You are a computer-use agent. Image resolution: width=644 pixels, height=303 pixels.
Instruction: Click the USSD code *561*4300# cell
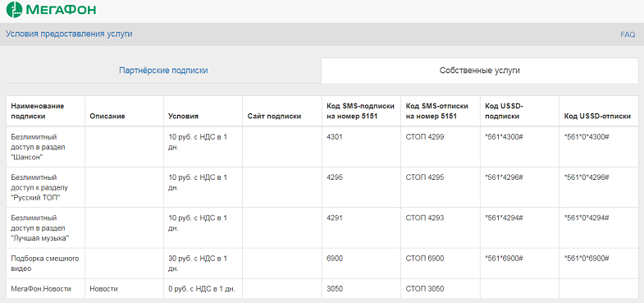[519, 147]
